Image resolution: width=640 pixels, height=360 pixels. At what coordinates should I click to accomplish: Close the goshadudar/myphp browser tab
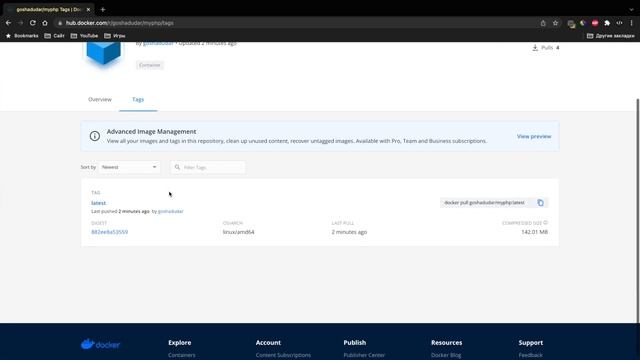(88, 9)
